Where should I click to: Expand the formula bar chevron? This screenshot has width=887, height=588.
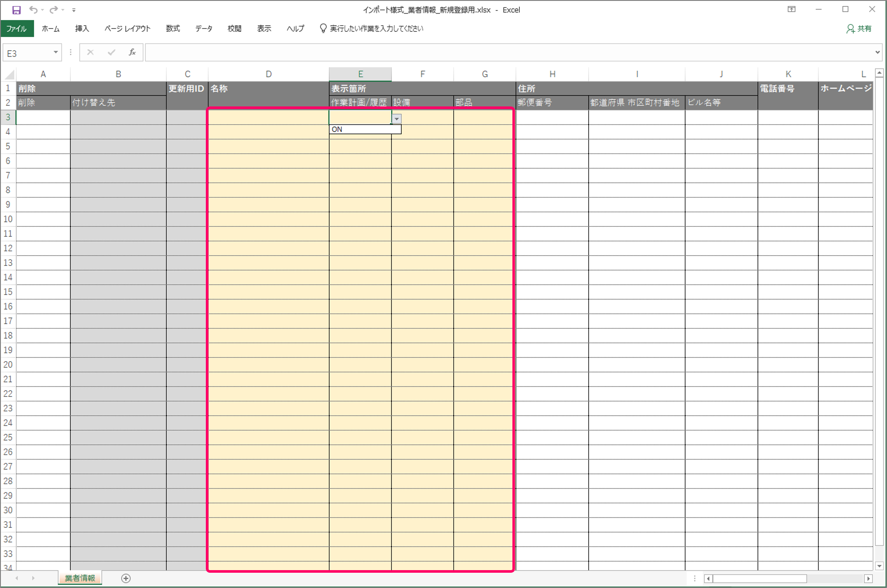tap(877, 52)
